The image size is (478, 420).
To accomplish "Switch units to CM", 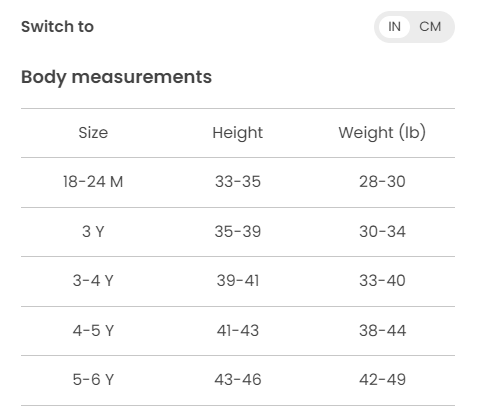I will click(x=430, y=27).
